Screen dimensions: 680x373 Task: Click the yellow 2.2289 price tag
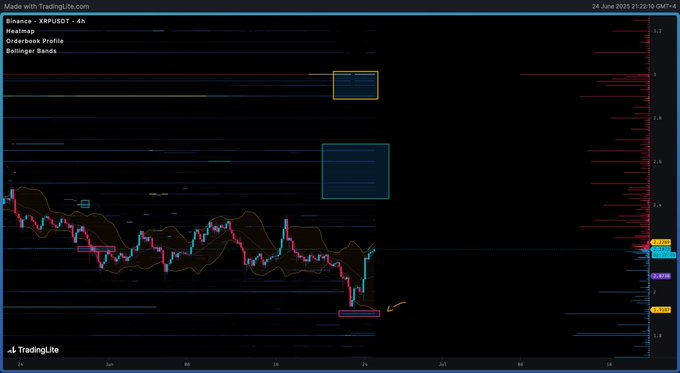[661, 242]
